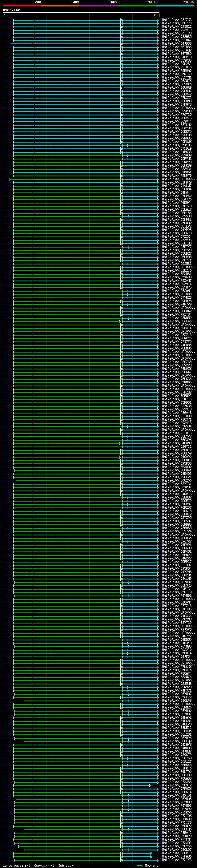Select the green ~80% identity legend segment
This screenshot has height=868, width=197.
pyautogui.click(x=137, y=6)
